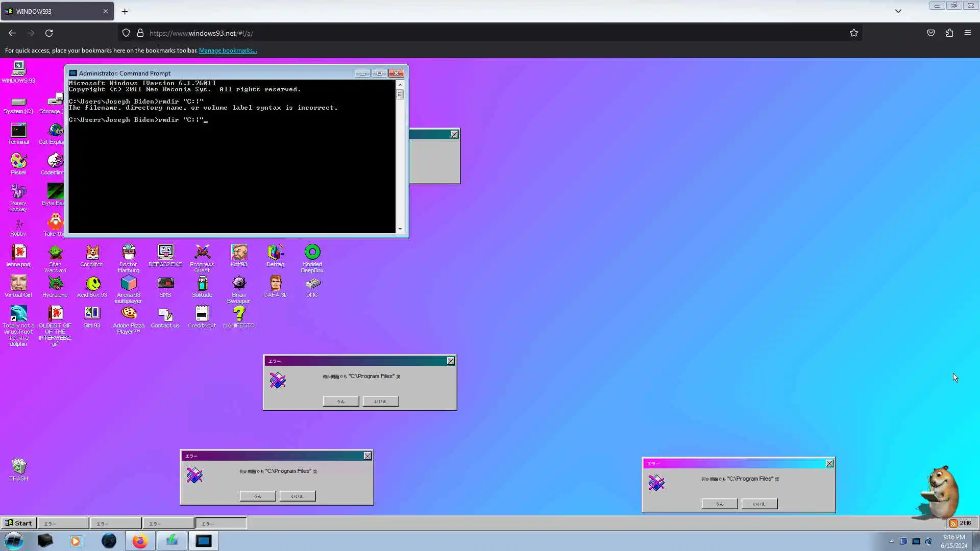Show hidden system tray icons arrow
980x551 pixels.
click(891, 541)
